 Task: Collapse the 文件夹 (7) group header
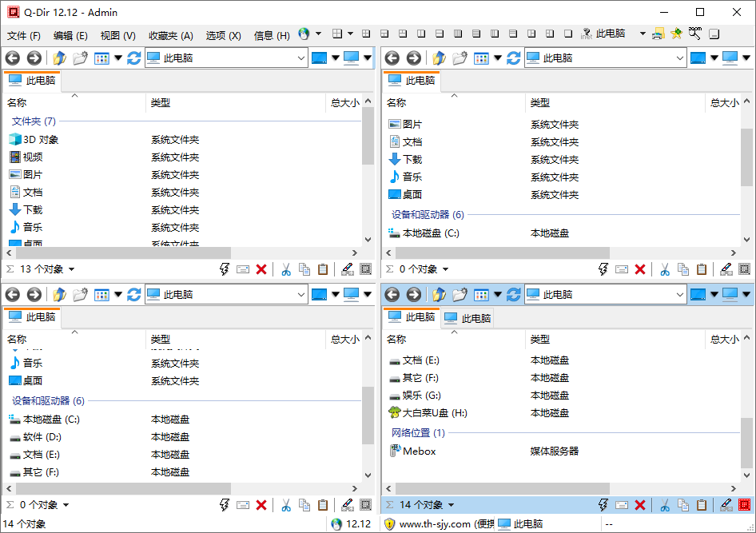tap(34, 121)
